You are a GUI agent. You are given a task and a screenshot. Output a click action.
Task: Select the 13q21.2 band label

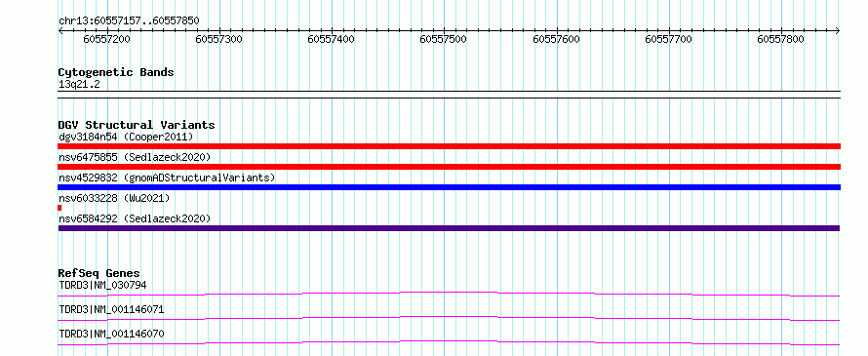pyautogui.click(x=79, y=84)
